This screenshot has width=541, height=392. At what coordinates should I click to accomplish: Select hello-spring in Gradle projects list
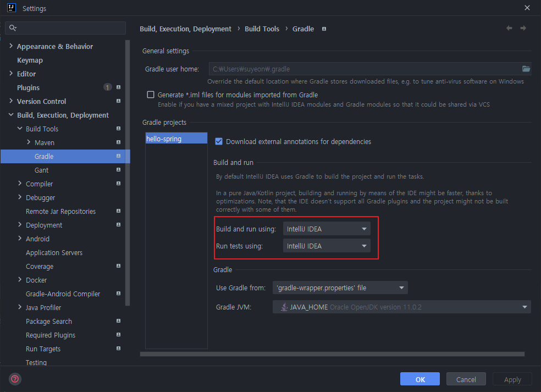176,139
